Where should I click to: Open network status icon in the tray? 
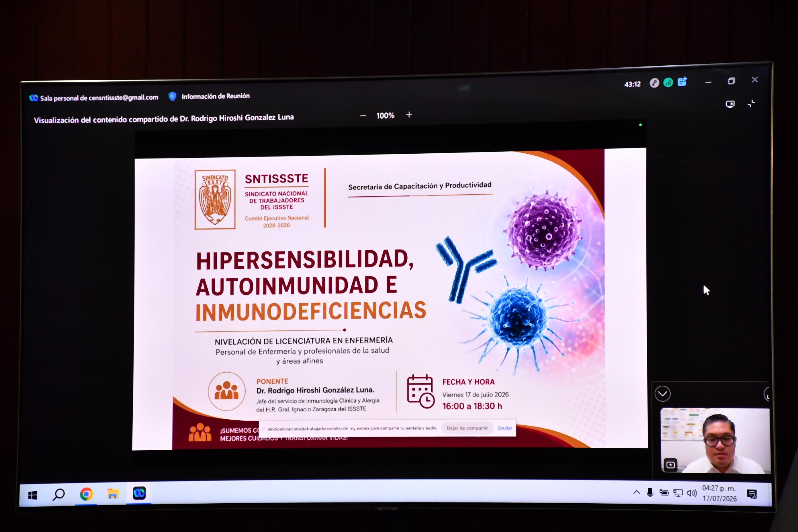click(678, 493)
